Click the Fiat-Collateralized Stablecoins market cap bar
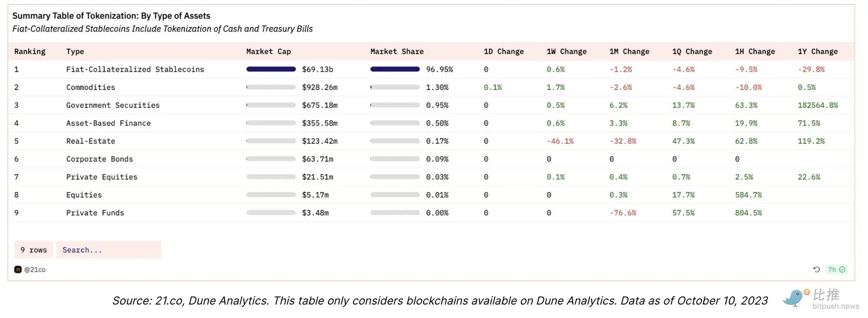 pos(271,70)
